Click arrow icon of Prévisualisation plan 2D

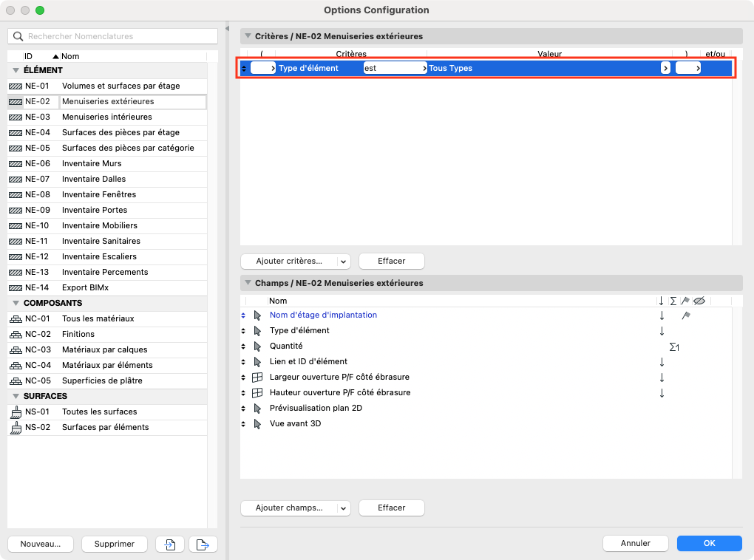(x=258, y=408)
